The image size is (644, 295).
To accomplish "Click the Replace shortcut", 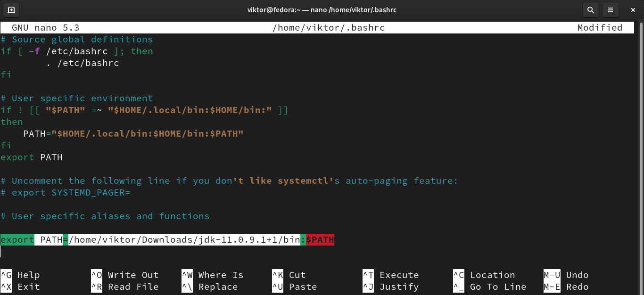I will pyautogui.click(x=218, y=287).
